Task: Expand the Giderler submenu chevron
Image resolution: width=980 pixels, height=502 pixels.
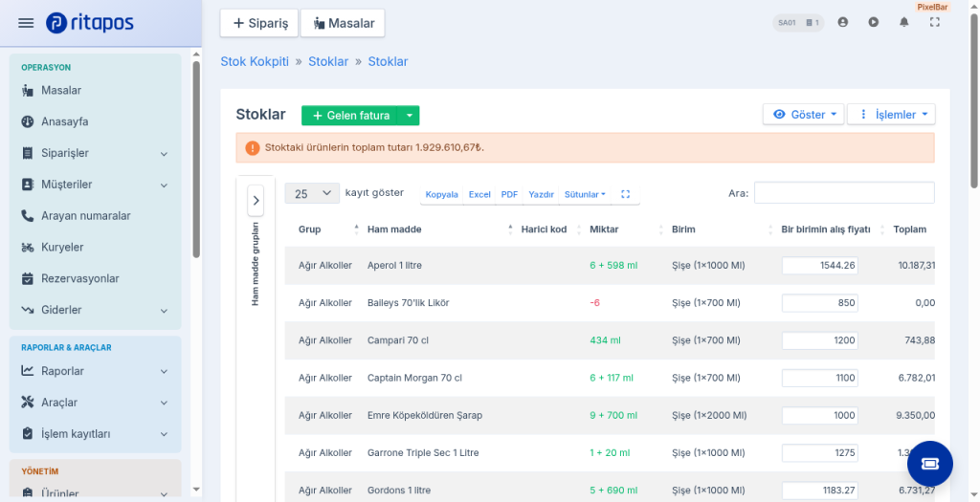Action: click(164, 311)
